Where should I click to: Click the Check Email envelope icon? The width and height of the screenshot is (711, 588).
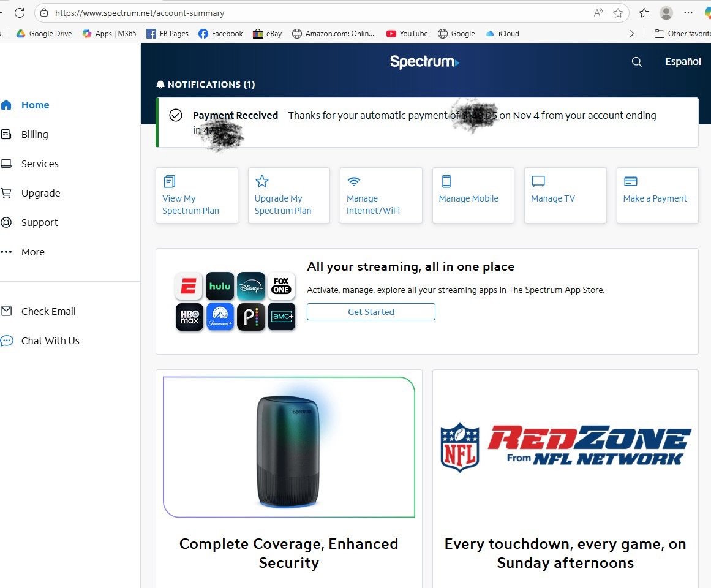pyautogui.click(x=8, y=311)
